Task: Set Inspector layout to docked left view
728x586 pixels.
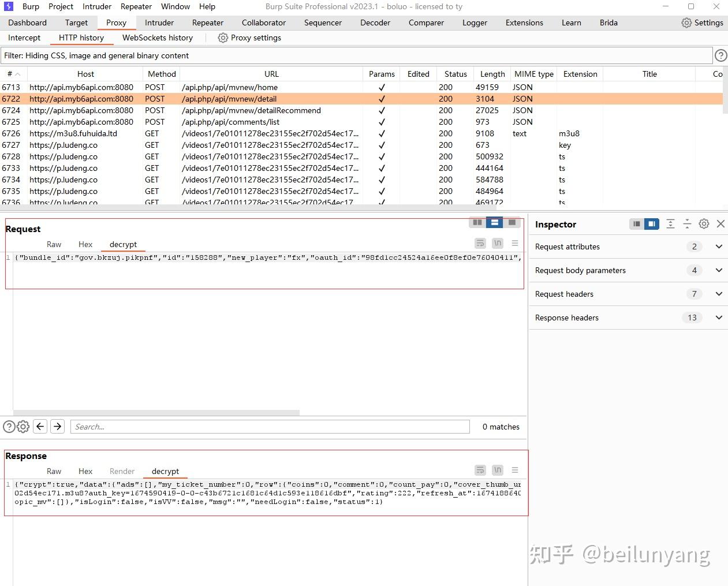Action: 636,224
